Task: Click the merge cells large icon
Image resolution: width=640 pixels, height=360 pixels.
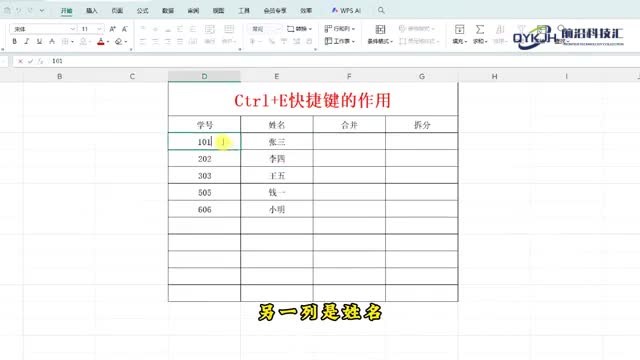Action: tap(229, 29)
